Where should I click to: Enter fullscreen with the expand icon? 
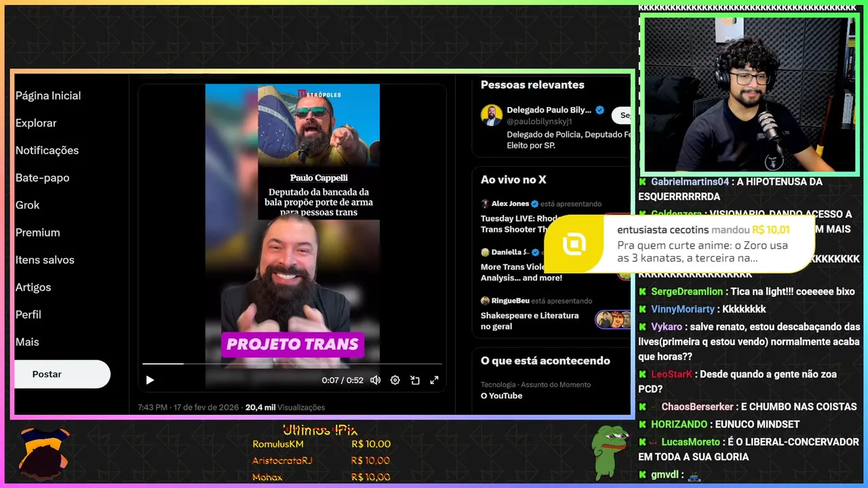tap(435, 380)
